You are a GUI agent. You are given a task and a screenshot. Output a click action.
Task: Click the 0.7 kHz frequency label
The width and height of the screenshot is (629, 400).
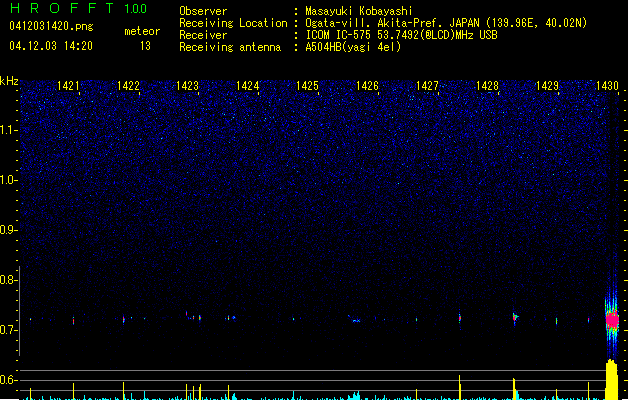point(9,330)
